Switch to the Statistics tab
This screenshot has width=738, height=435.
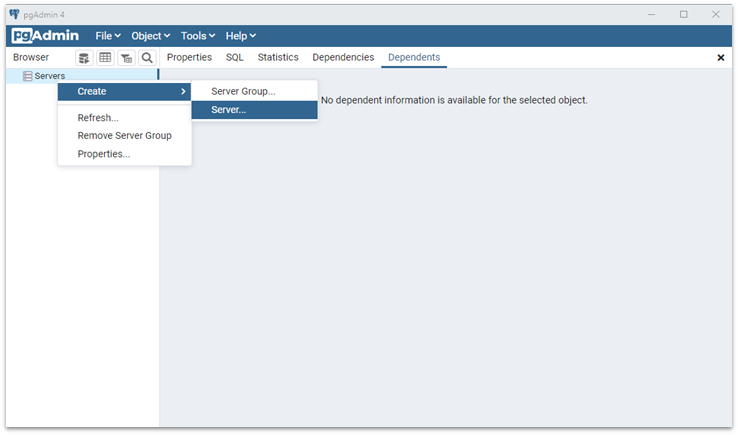tap(278, 57)
